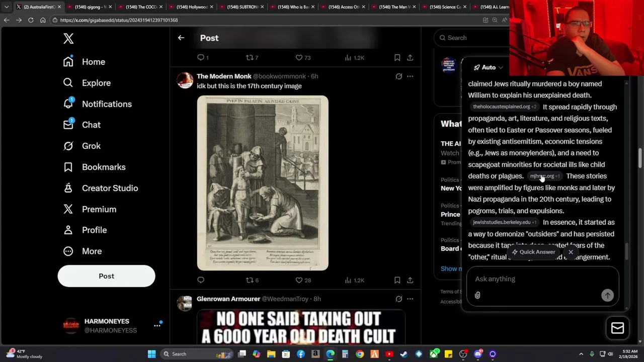The height and width of the screenshot is (362, 644).
Task: Open Grok explain on Glenrowan Armourer post
Action: tap(398, 299)
